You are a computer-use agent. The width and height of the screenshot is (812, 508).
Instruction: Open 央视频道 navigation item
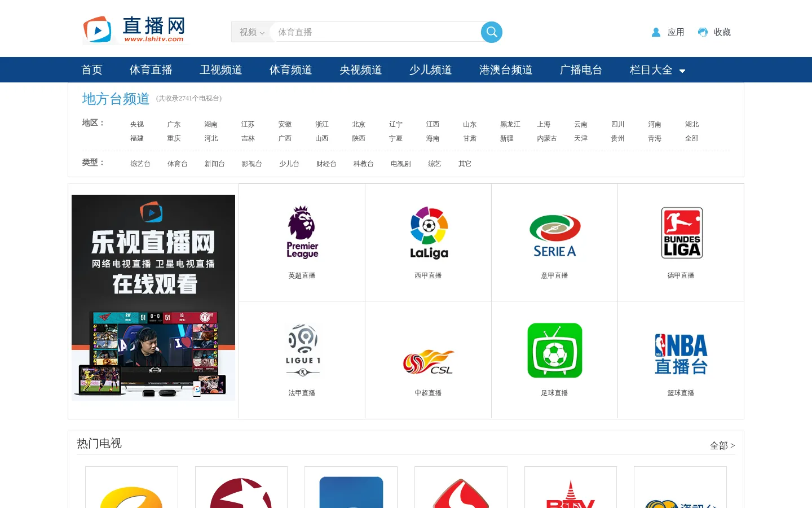point(361,70)
